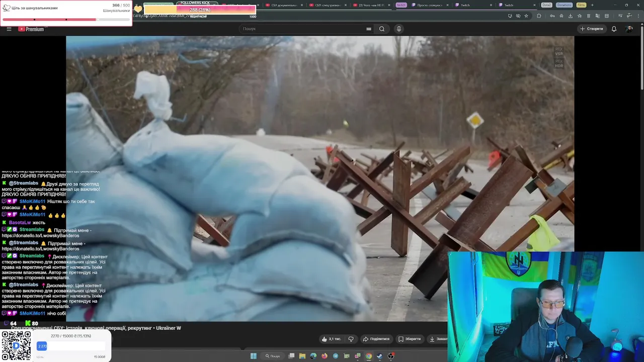Viewport: 644px width, 362px height.
Task: Open OBS Studio from the taskbar
Action: [391, 356]
